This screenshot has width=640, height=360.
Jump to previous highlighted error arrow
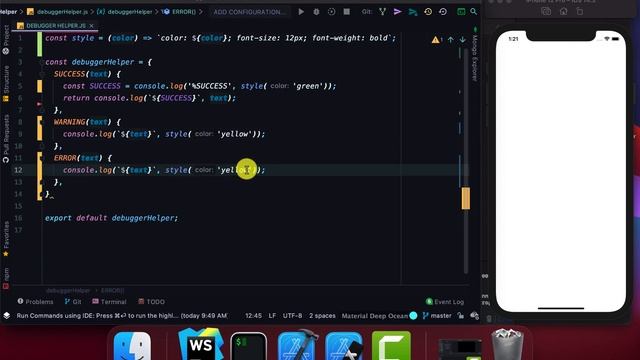[x=451, y=40]
